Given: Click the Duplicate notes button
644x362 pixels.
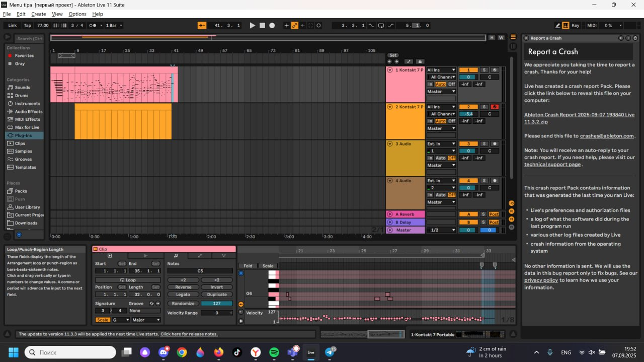Looking at the screenshot, I should (217, 295).
